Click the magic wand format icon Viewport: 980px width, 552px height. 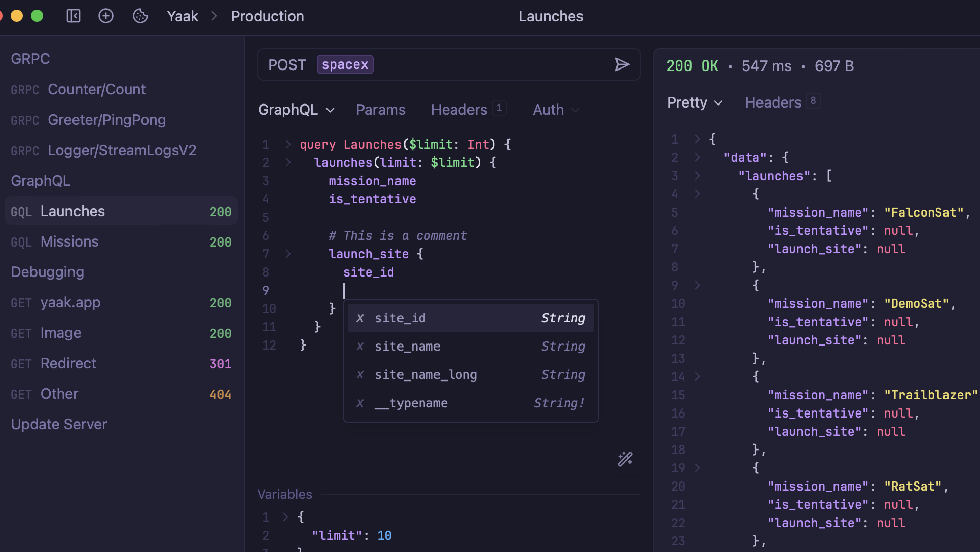pyautogui.click(x=625, y=459)
